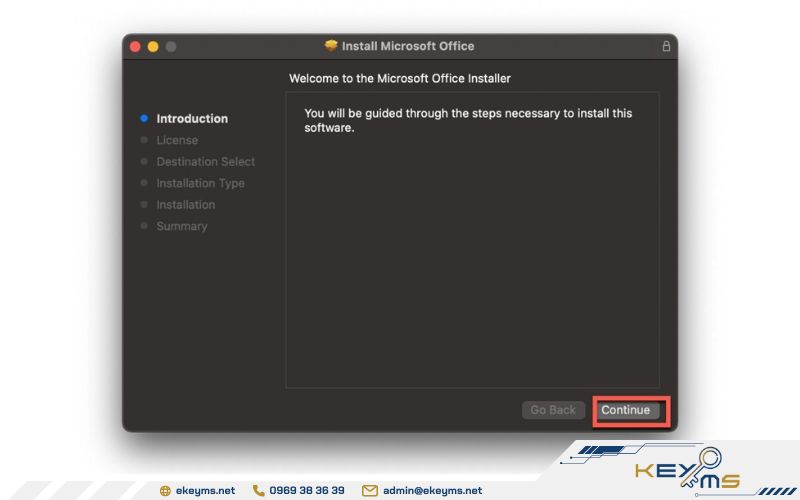Screen dimensions: 800x500
Task: Select the Installation Type step
Action: pyautogui.click(x=201, y=183)
